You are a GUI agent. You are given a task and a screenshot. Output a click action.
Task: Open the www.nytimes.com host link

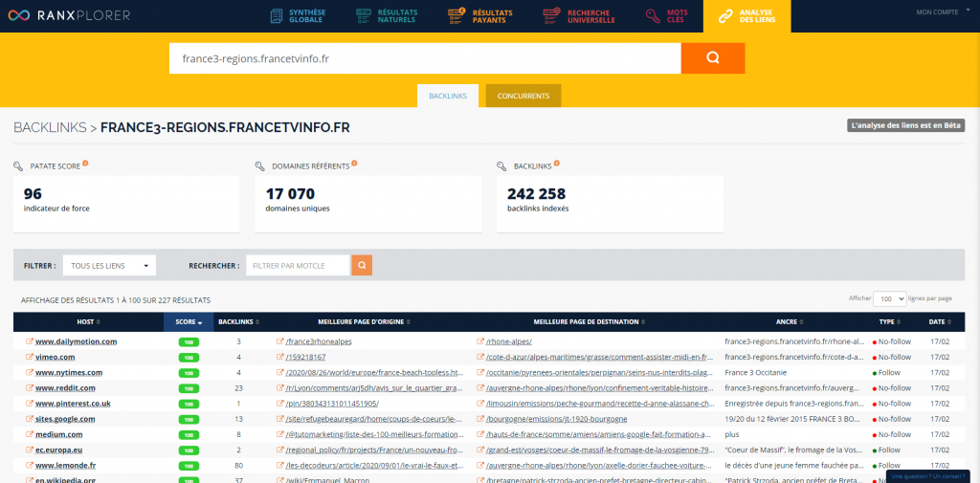pyautogui.click(x=69, y=372)
